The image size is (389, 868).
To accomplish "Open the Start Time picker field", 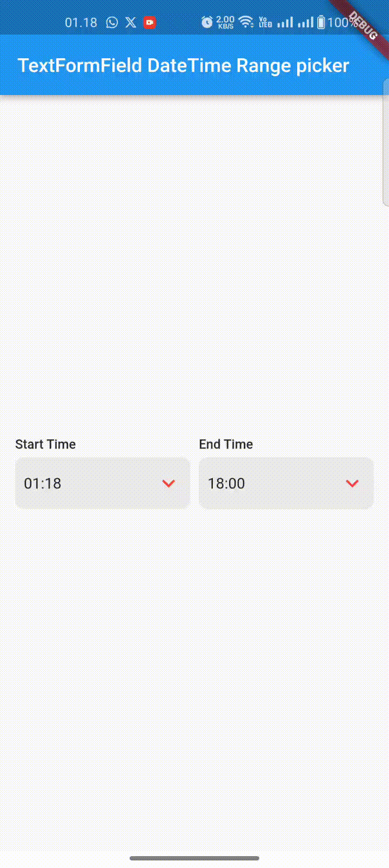I will pyautogui.click(x=103, y=483).
